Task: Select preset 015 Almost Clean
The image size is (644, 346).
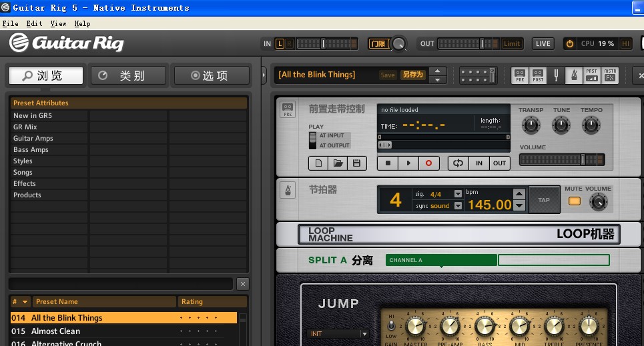Action: click(x=123, y=331)
